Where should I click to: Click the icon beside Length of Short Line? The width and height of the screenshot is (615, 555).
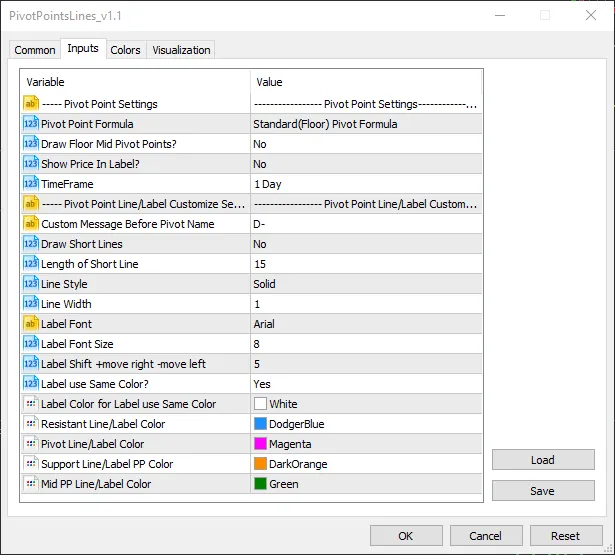(x=30, y=264)
